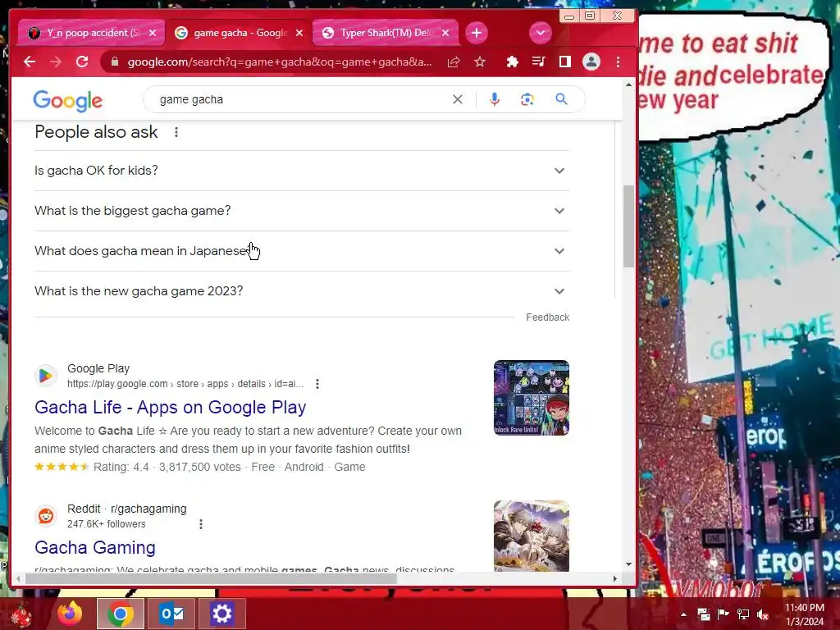Click the Google logo

coord(67,100)
